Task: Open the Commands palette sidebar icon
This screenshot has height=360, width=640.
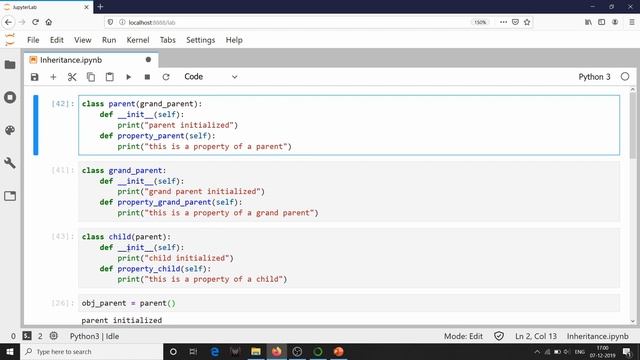Action: click(x=10, y=130)
